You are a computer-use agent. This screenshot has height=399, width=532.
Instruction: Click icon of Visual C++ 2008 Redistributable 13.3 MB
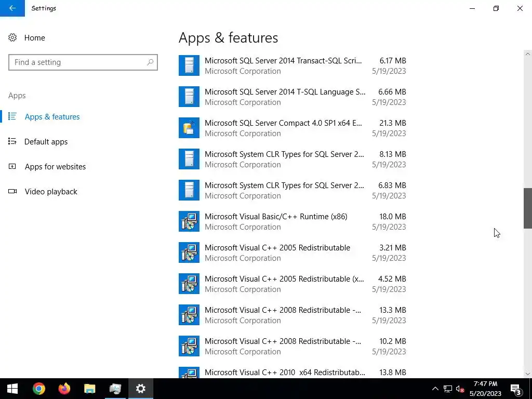(x=189, y=315)
